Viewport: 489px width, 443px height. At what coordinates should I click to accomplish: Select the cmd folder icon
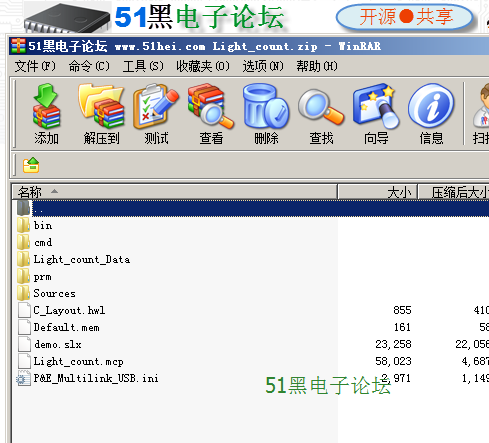tap(23, 242)
